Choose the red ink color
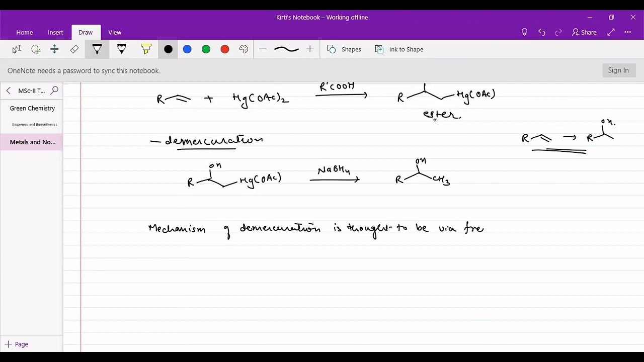This screenshot has width=644, height=362. click(x=225, y=49)
